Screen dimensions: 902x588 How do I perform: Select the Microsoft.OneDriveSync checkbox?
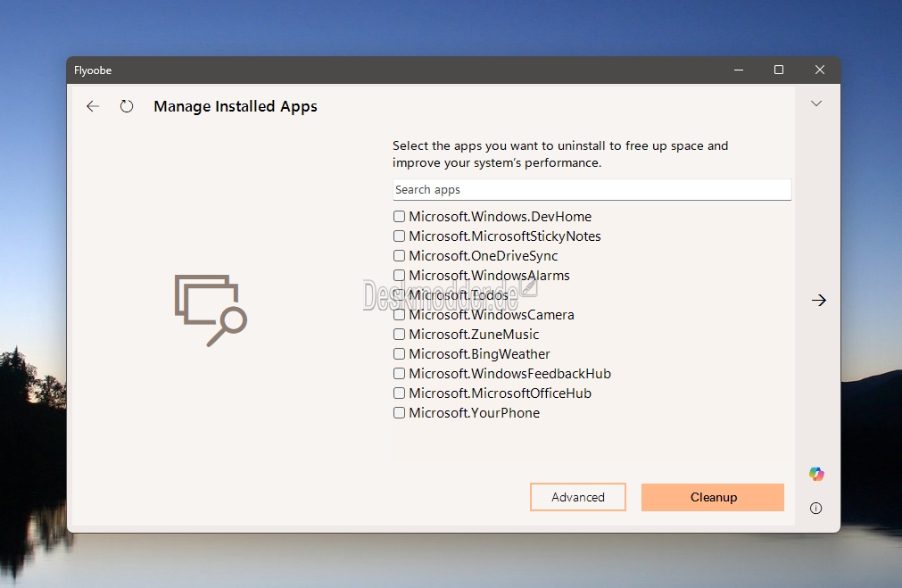(399, 255)
